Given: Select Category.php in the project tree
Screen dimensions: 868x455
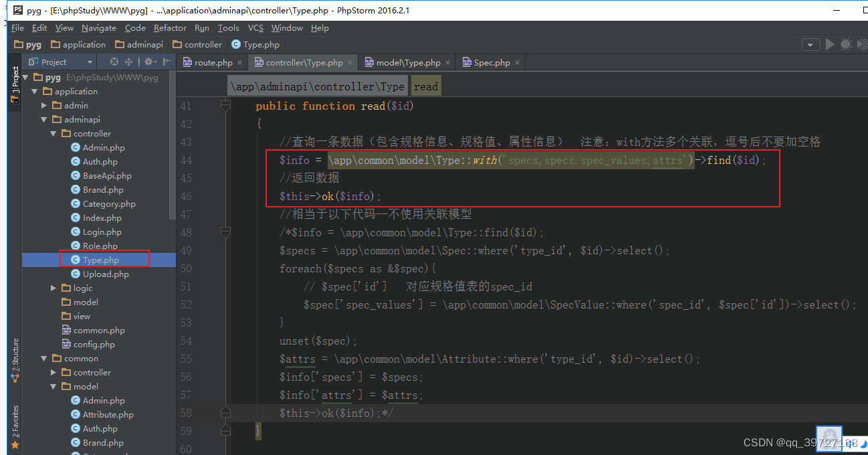Looking at the screenshot, I should coord(103,204).
